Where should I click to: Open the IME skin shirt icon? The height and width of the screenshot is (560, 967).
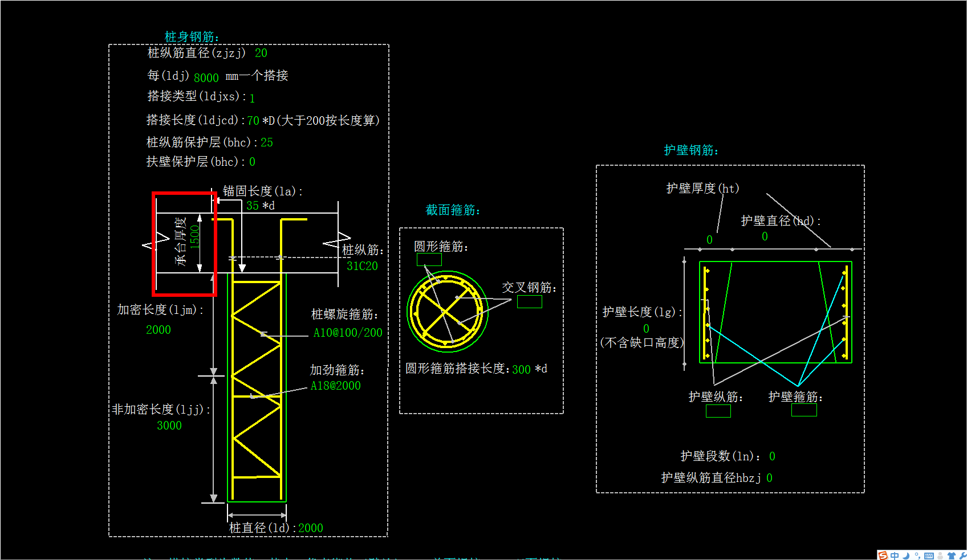coord(951,555)
